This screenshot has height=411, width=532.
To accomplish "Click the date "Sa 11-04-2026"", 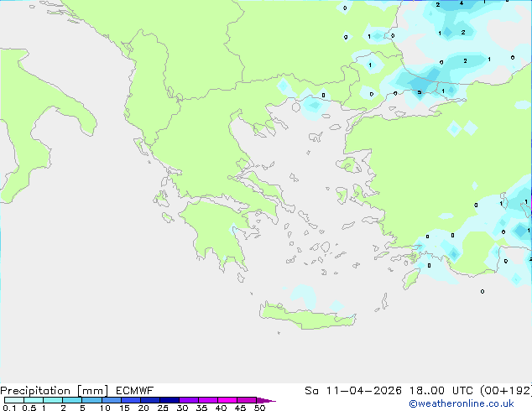I will pyautogui.click(x=353, y=391).
